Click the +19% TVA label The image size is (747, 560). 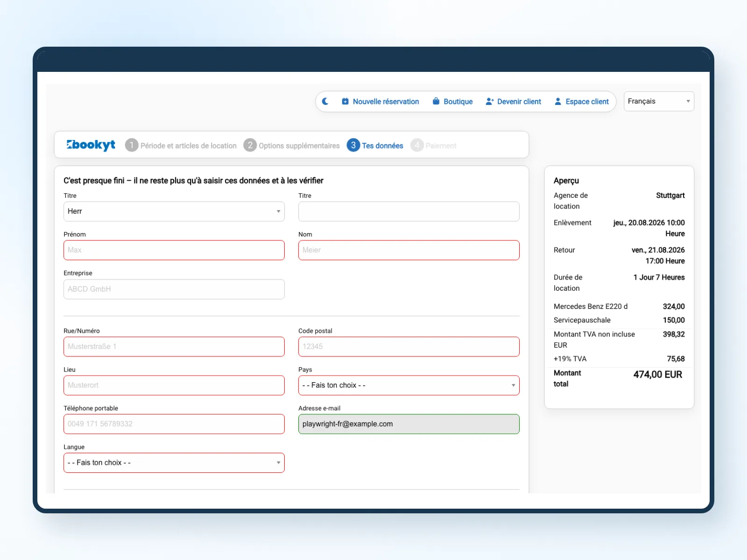click(x=570, y=358)
